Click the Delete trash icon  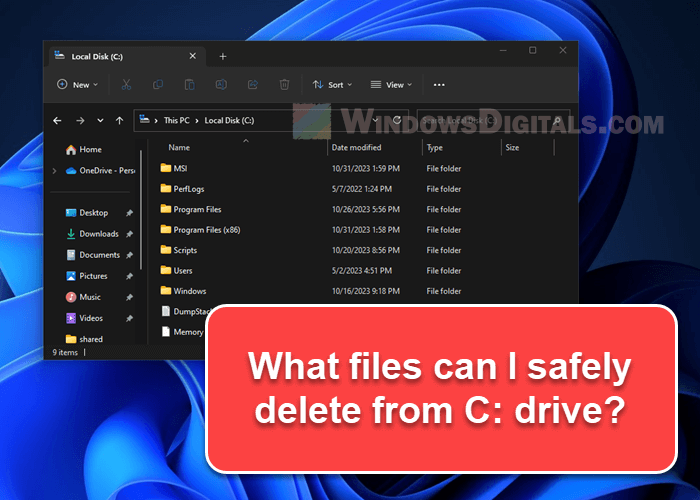[284, 84]
